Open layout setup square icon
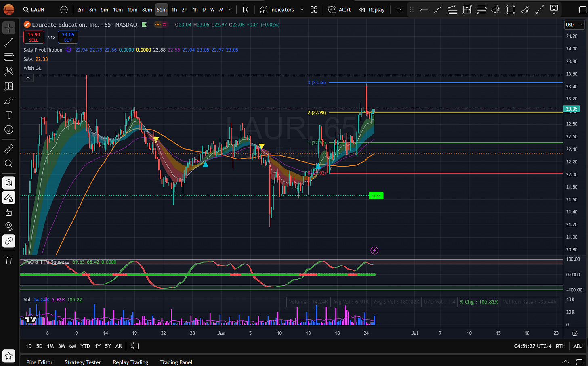 (x=582, y=10)
